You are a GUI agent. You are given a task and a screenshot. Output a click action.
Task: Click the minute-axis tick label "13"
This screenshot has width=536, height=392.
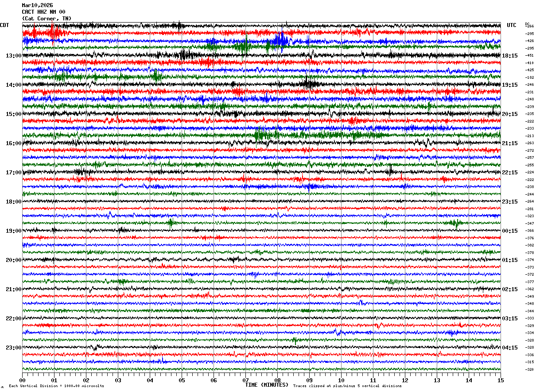coord(437,380)
